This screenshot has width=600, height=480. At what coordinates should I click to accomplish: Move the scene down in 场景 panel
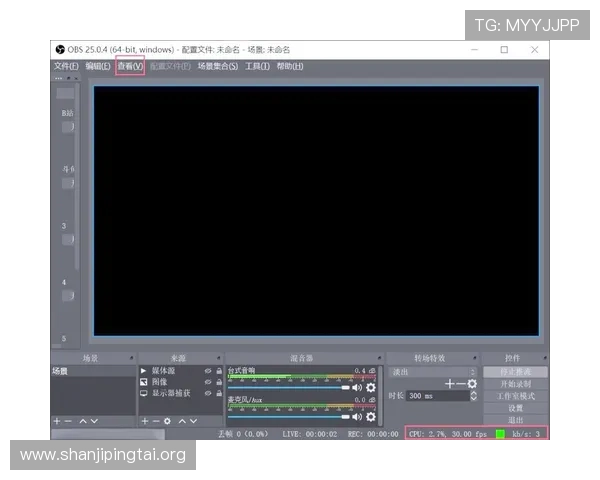point(94,421)
